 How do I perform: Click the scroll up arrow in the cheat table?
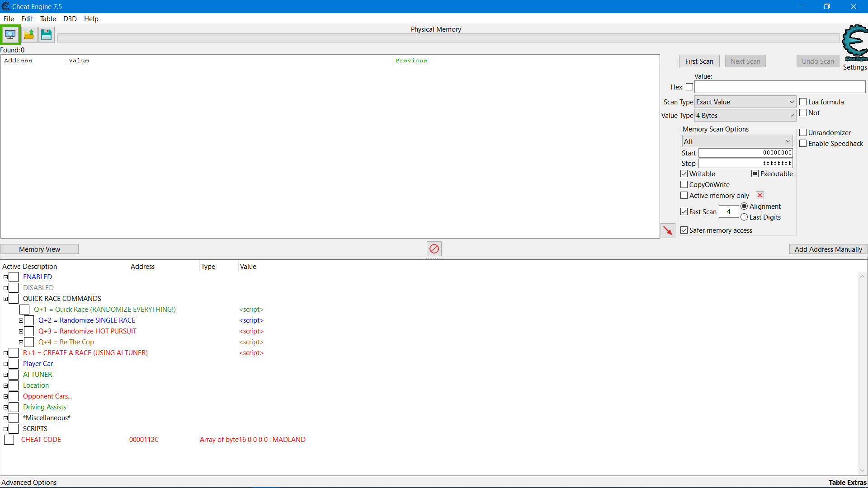click(862, 277)
